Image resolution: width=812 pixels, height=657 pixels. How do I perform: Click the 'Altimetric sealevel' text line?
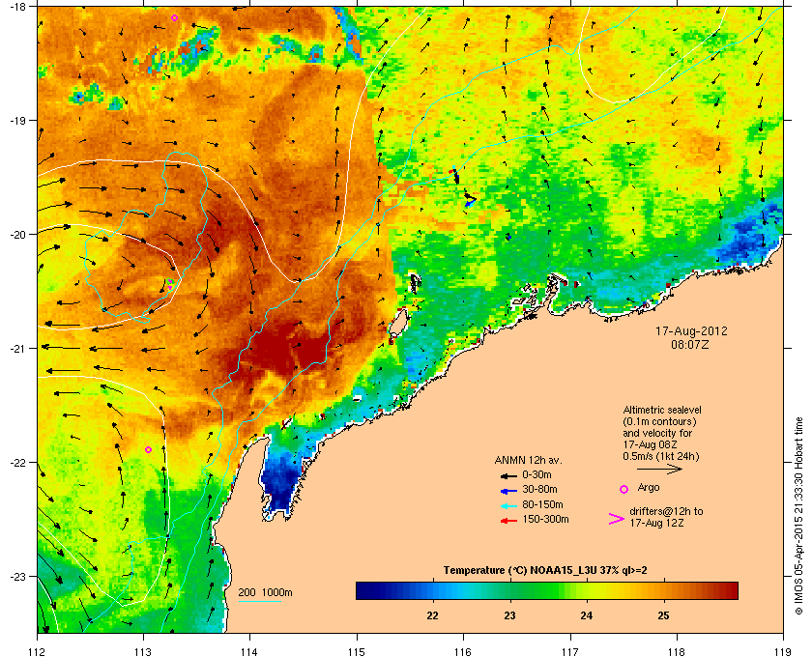coord(662,410)
